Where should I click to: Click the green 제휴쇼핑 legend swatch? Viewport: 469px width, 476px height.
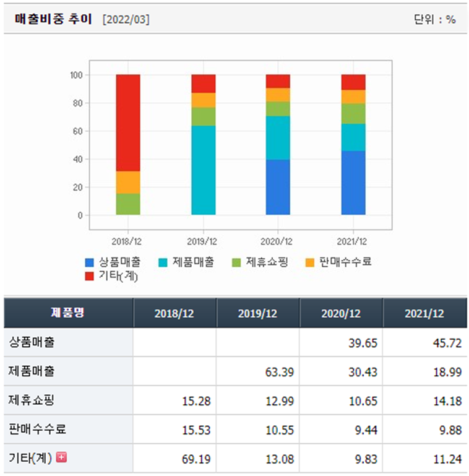(236, 262)
